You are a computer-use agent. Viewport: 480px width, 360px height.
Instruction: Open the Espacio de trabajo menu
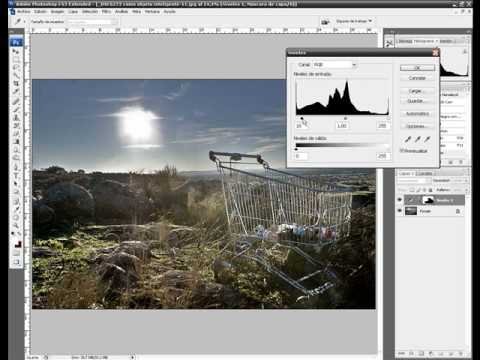tap(353, 21)
